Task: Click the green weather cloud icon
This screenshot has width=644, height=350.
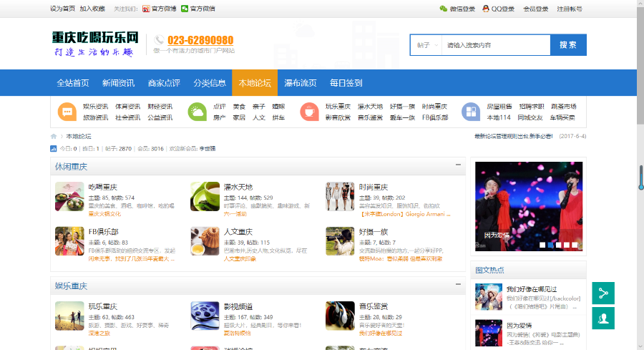Action: tap(197, 112)
